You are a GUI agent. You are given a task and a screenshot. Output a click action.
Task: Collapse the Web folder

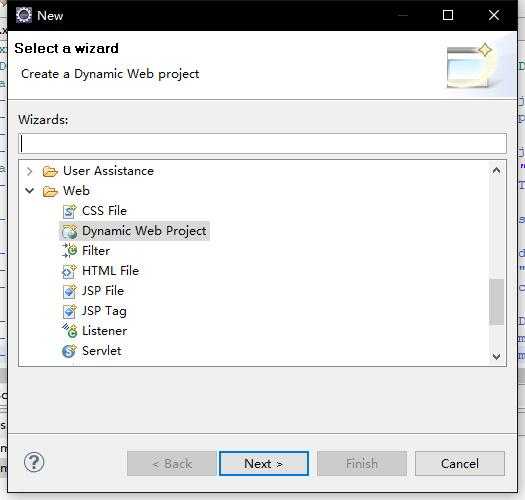coord(29,191)
